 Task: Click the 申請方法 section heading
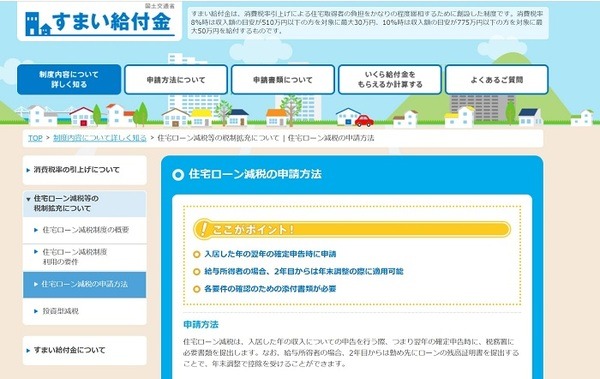coord(201,325)
